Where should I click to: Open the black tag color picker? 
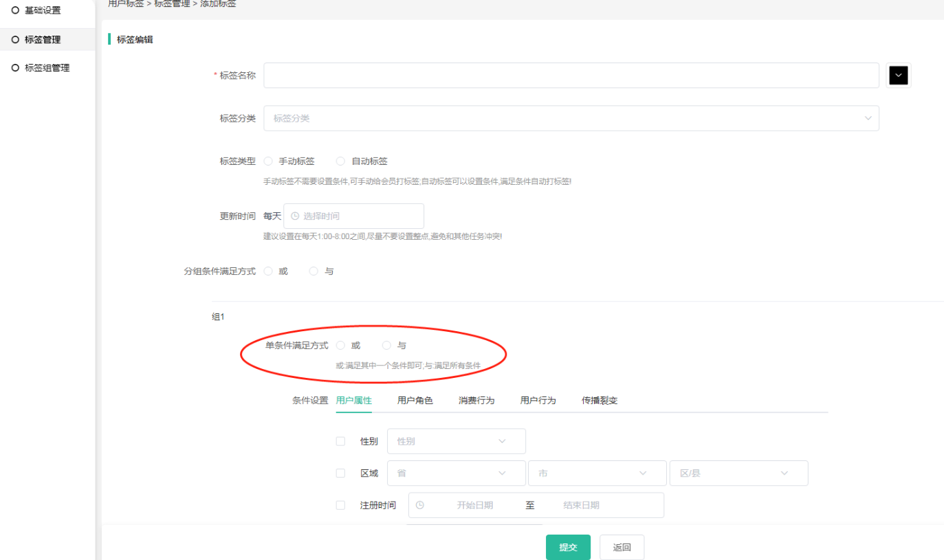point(899,76)
